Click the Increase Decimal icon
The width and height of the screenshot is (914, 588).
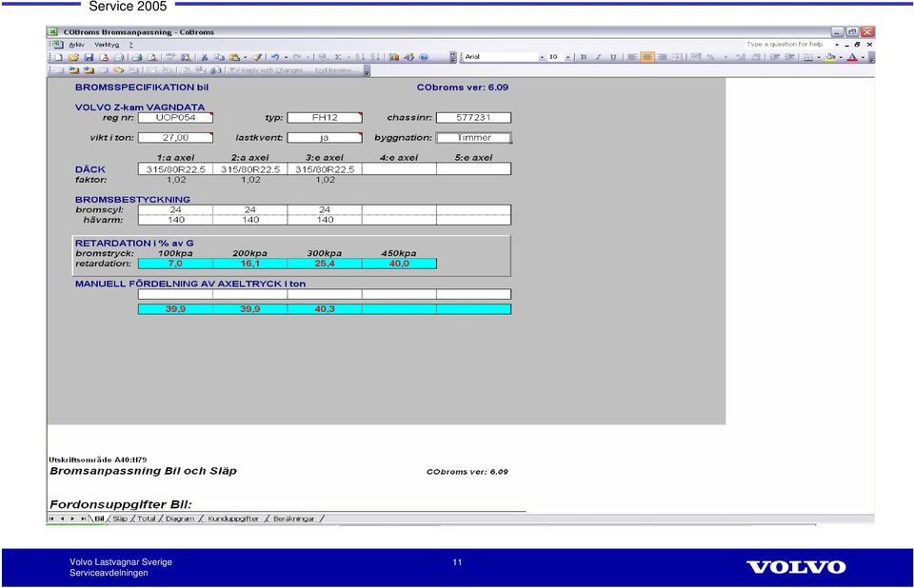pos(741,57)
